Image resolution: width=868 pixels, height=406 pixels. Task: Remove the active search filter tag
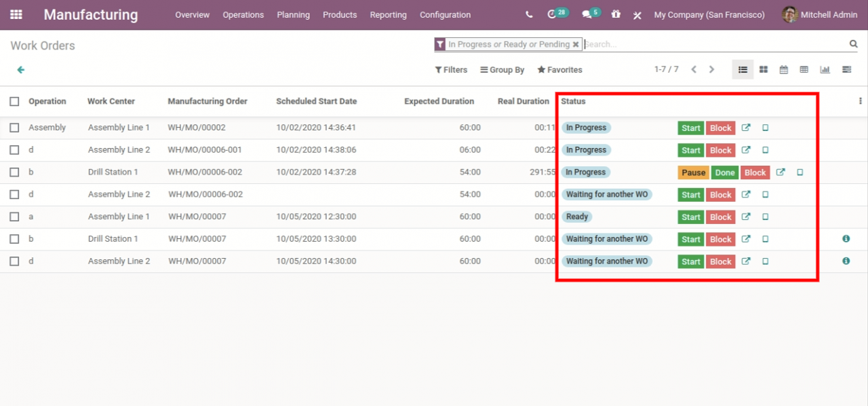click(x=576, y=44)
